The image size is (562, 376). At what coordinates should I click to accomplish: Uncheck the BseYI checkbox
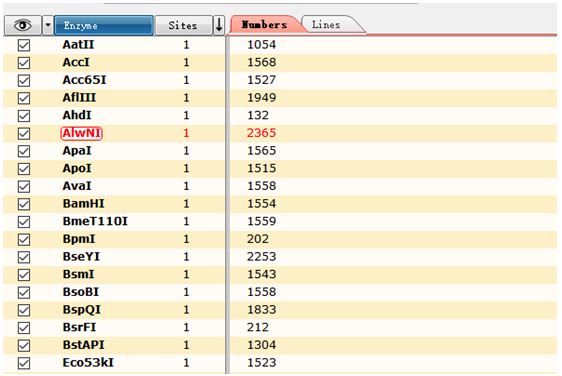tap(24, 257)
